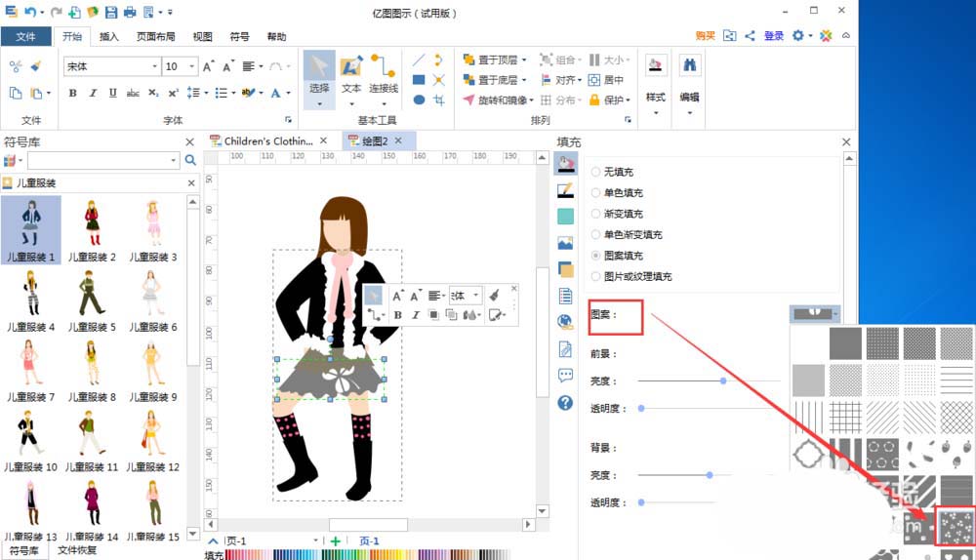Switch to the Symbols ribbon tab (符号)
Screen dimensions: 976x560
coord(240,37)
